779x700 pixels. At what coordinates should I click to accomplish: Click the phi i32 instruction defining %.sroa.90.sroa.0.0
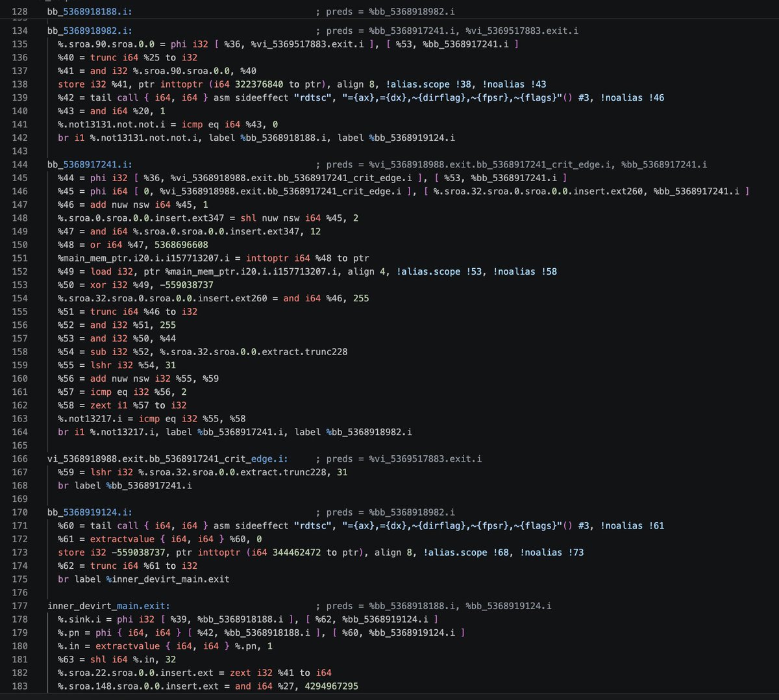[x=288, y=44]
